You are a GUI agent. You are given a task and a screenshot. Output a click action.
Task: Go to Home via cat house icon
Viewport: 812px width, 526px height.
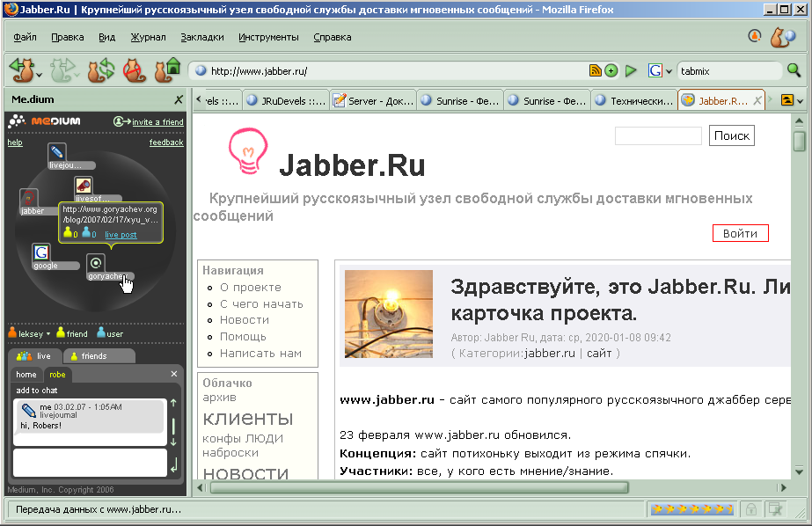(166, 69)
